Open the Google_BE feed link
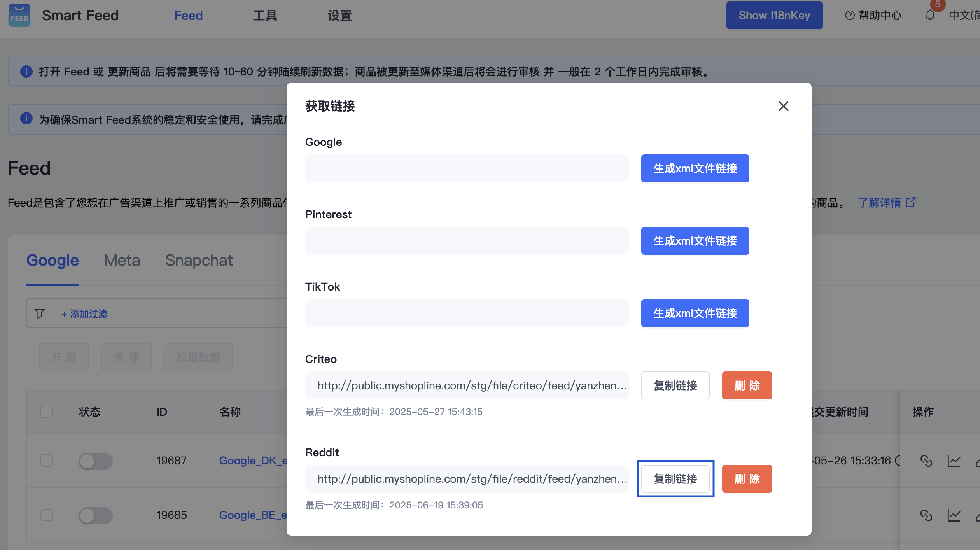980x550 pixels. pyautogui.click(x=253, y=515)
